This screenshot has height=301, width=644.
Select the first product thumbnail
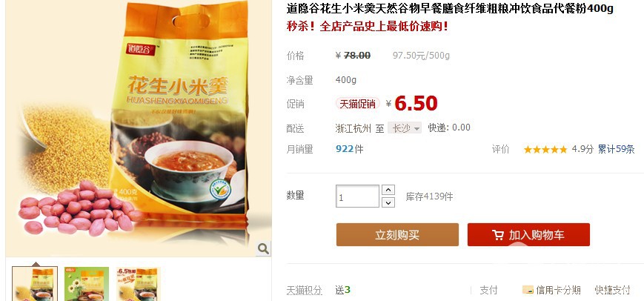35,284
